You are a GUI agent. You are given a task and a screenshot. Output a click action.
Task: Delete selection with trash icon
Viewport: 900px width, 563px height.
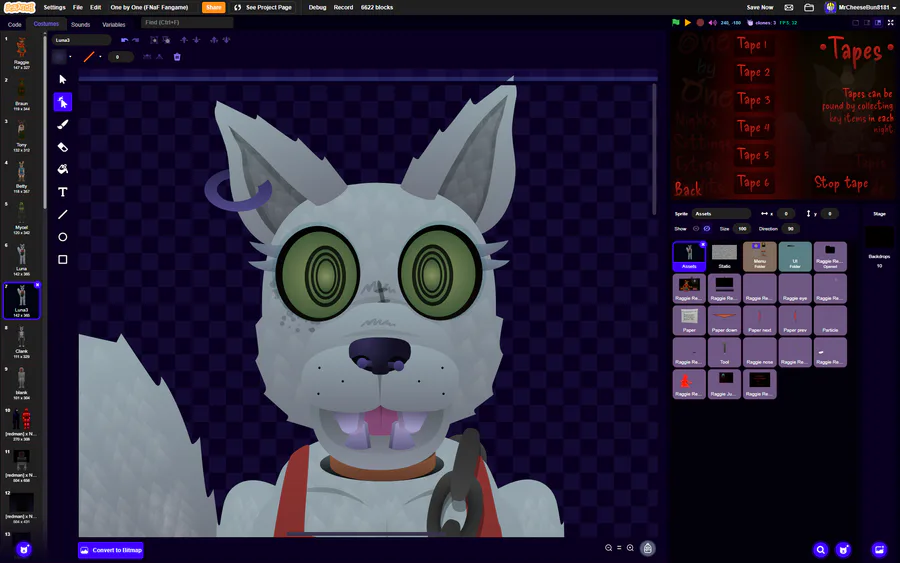pyautogui.click(x=177, y=57)
